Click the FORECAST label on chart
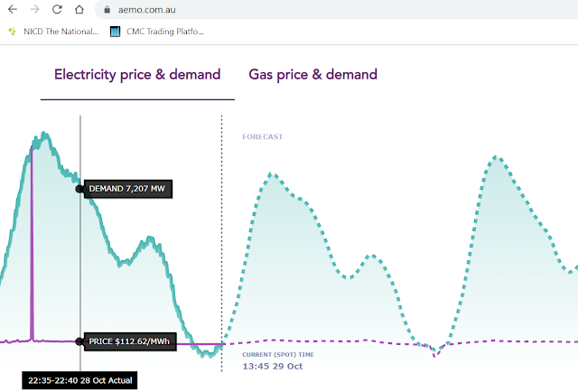 [x=262, y=137]
